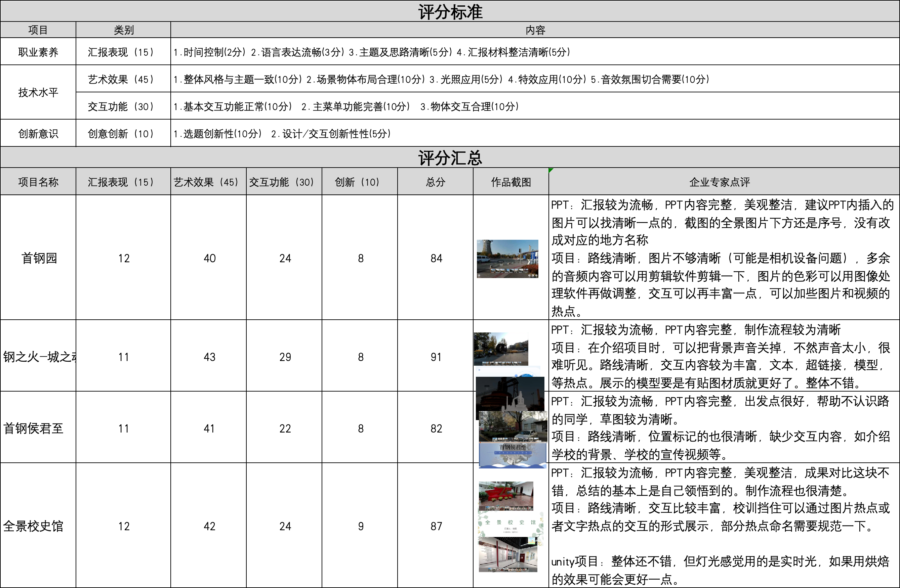
Task: Click the 总分 column header cell
Action: pos(435,182)
